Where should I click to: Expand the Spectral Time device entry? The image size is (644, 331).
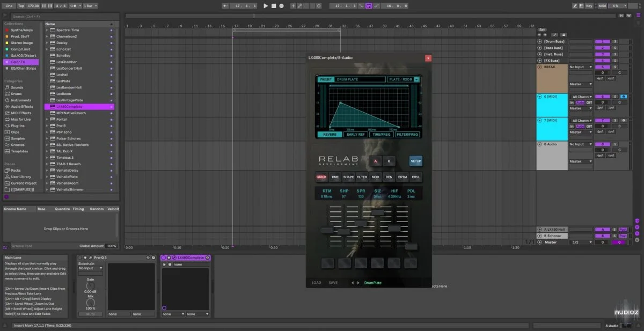click(x=47, y=30)
